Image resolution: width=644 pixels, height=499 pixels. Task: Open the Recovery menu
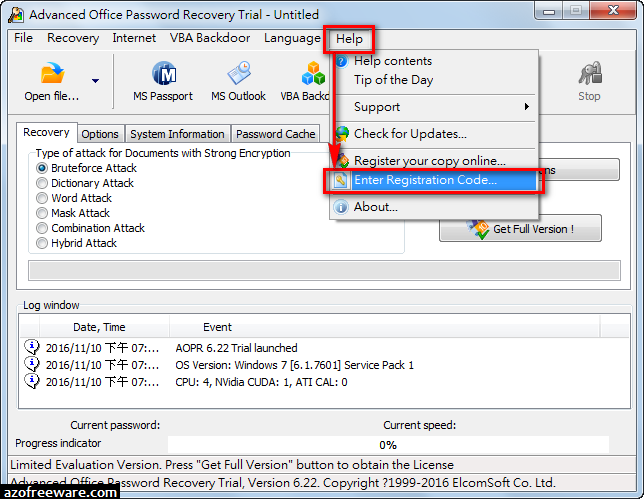point(73,38)
